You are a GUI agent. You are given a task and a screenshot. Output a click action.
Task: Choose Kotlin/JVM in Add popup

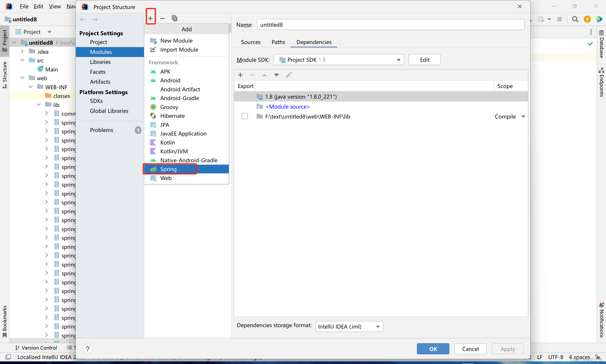click(x=187, y=151)
